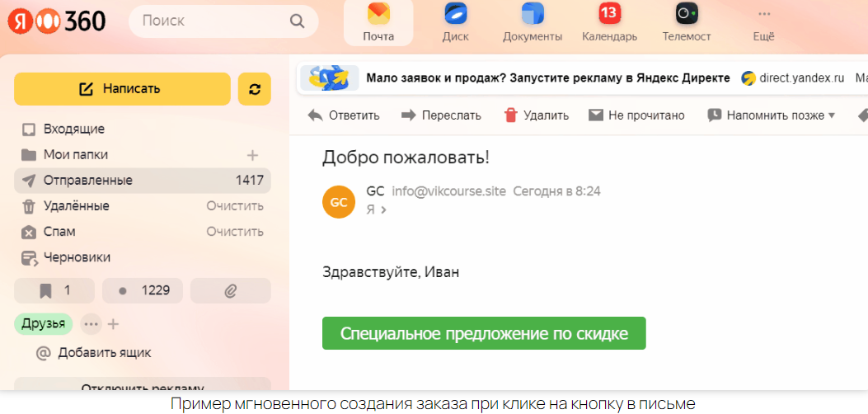Screen dimensions: 868x414
Task: Open the Напомнить позже dropdown
Action: (x=771, y=115)
